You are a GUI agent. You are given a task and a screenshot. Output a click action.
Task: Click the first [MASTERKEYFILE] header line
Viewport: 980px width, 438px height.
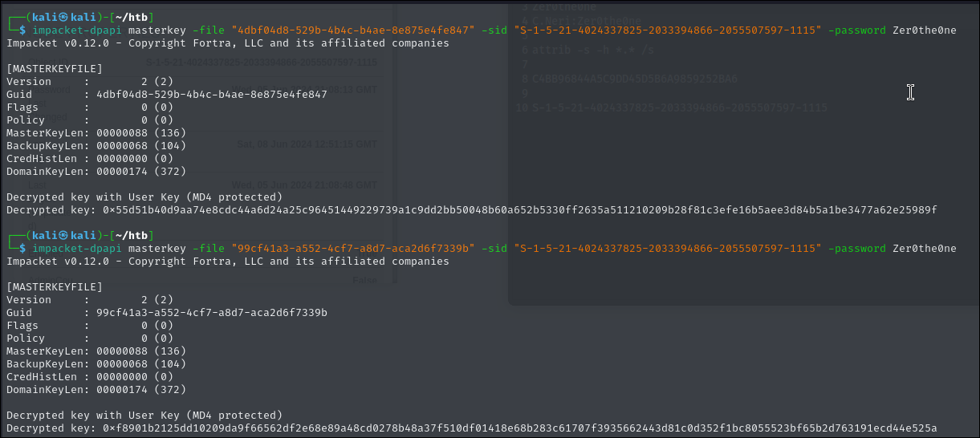click(x=55, y=68)
